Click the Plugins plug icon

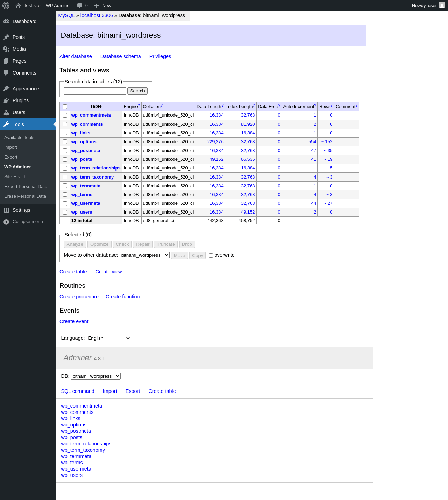click(6, 100)
